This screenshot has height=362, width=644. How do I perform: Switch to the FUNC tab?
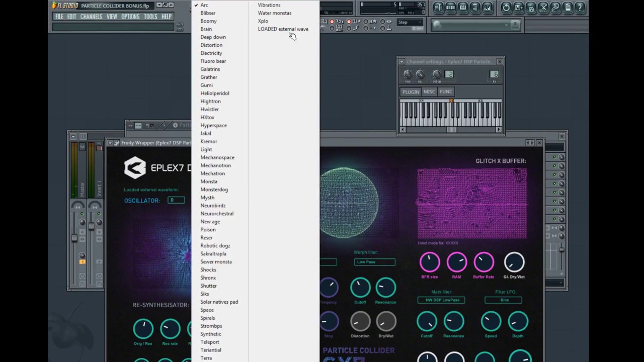pyautogui.click(x=446, y=92)
